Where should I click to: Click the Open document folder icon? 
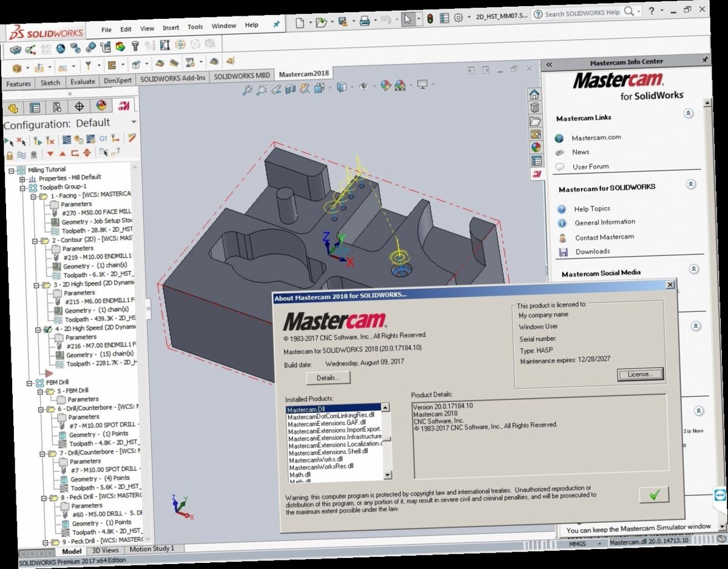pos(321,22)
